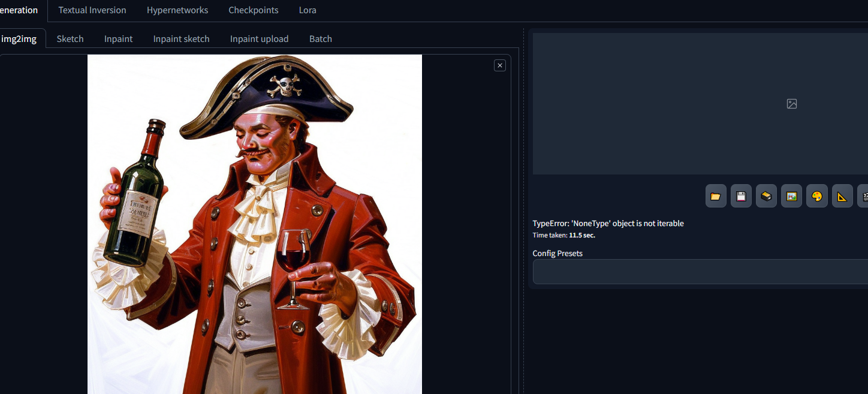The width and height of the screenshot is (868, 394).
Task: Open the Config Presets dropdown
Action: click(700, 272)
